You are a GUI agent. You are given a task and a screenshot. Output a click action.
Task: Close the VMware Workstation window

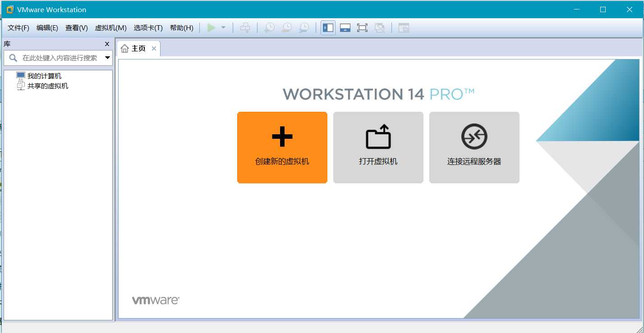tap(630, 9)
